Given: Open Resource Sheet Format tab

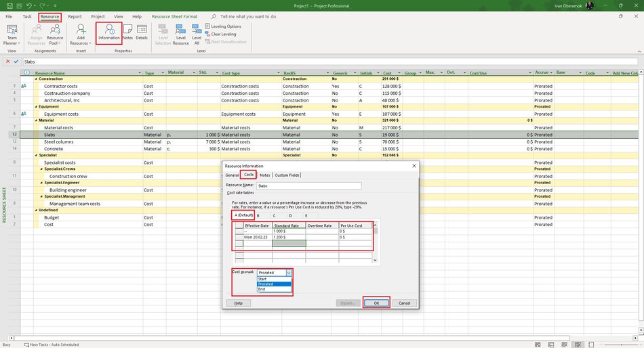Looking at the screenshot, I should 174,16.
